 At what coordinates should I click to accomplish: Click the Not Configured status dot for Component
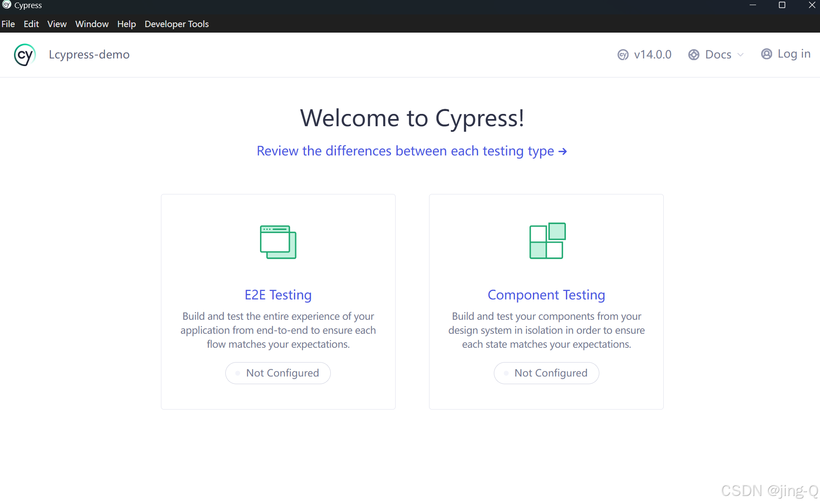[505, 373]
